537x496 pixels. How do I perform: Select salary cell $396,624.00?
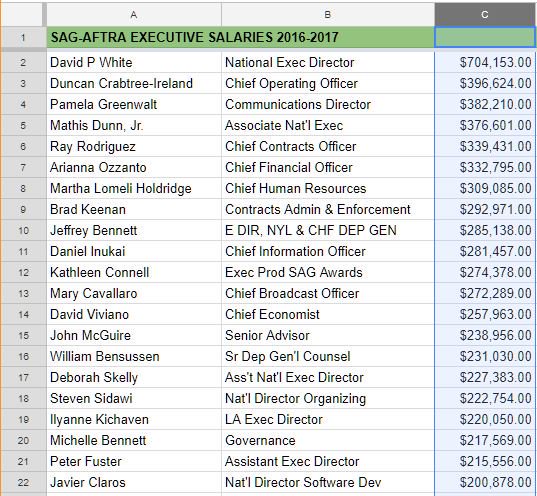pos(485,83)
